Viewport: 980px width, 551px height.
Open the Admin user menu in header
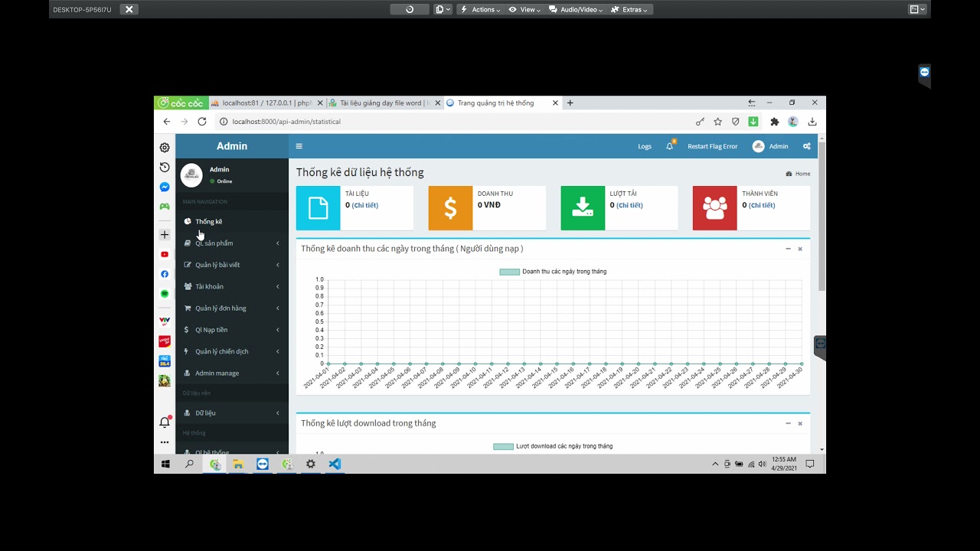pos(770,146)
